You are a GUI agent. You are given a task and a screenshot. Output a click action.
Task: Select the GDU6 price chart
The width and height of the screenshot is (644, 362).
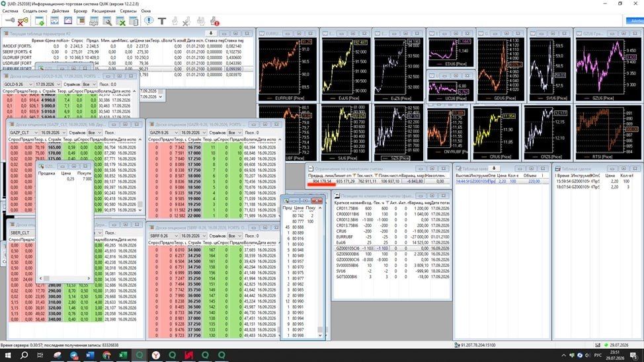point(501,70)
